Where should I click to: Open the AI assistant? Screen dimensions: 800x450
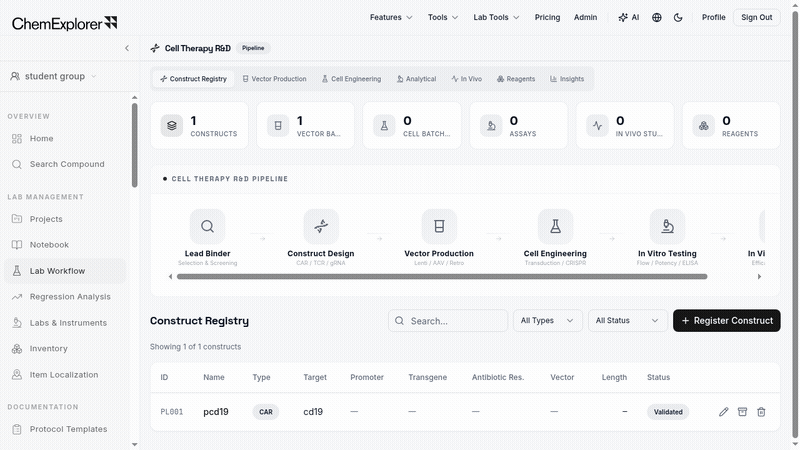[x=629, y=17]
